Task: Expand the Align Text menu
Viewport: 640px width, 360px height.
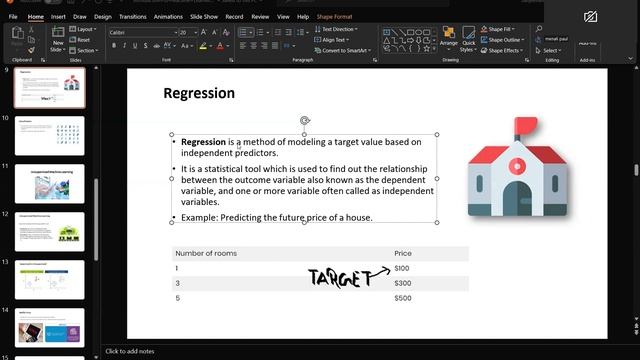Action: click(332, 40)
